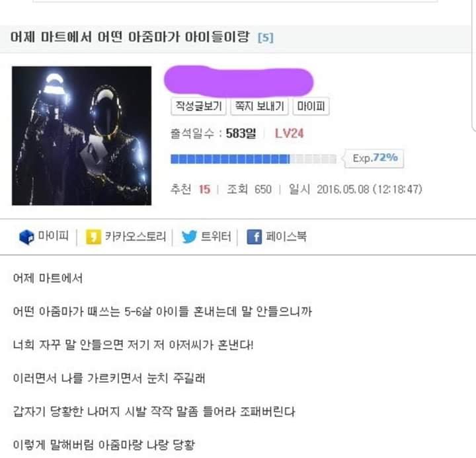
Task: Click the 카카오스토리 share text link
Action: coord(136,237)
